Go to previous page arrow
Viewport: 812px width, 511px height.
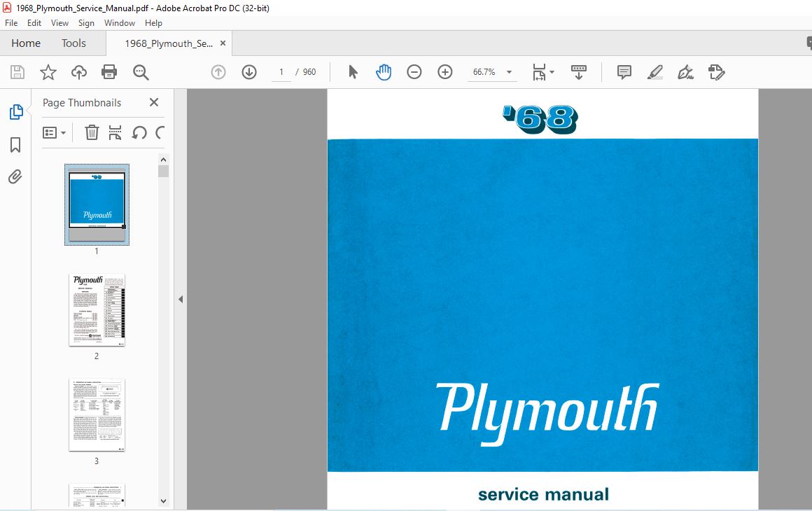point(218,72)
